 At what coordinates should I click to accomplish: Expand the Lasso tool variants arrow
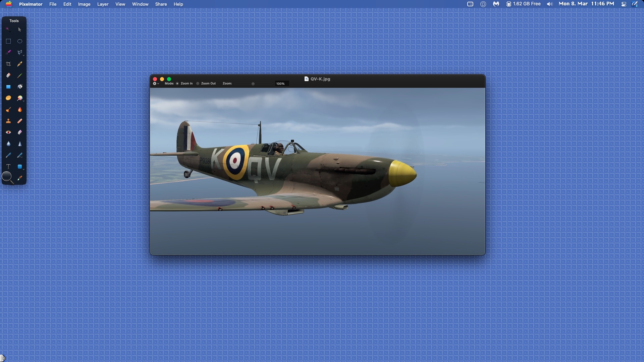coord(23,55)
